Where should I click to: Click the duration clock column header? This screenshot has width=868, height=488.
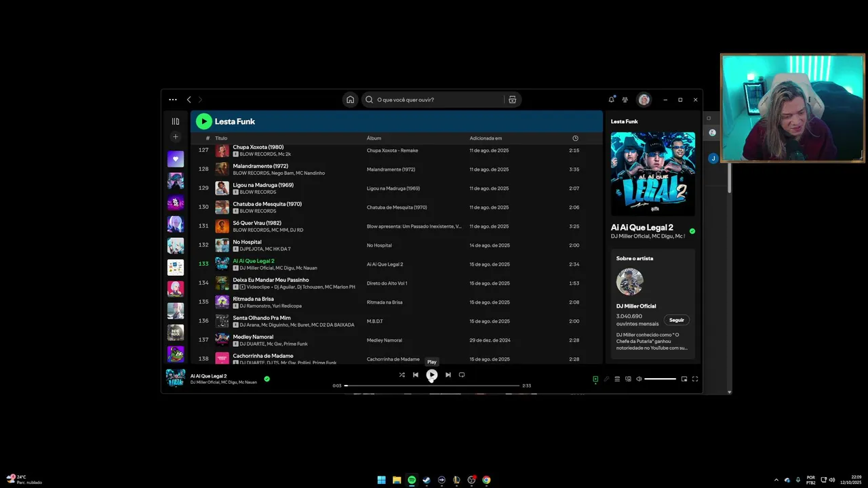click(x=575, y=138)
